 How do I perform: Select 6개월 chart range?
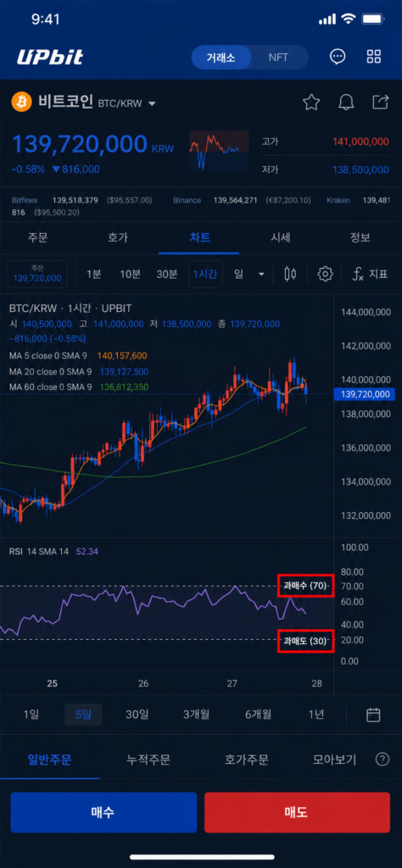pyautogui.click(x=258, y=714)
